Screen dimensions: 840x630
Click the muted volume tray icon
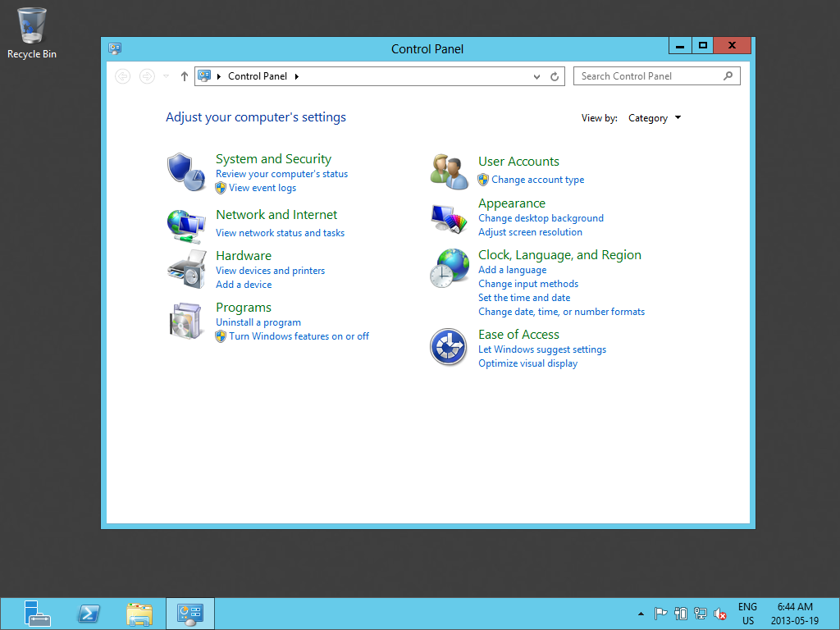720,614
